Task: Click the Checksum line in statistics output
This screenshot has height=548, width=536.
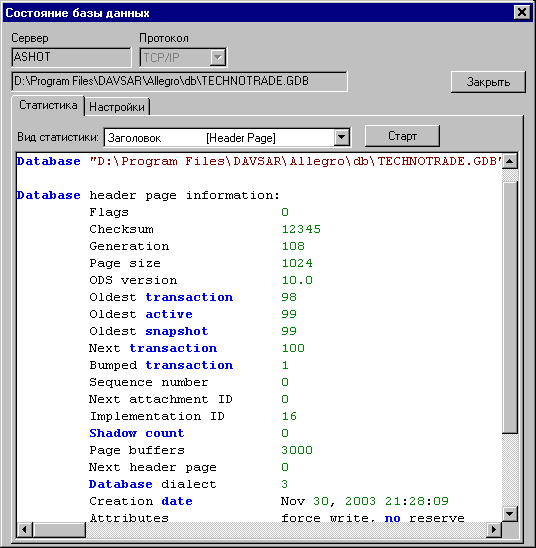Action: [x=205, y=229]
